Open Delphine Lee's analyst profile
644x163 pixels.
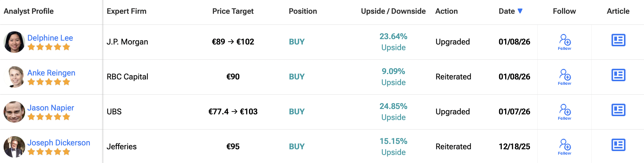click(50, 38)
